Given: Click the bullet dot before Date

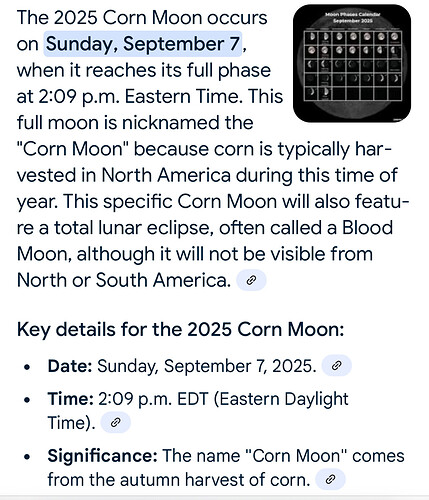Looking at the screenshot, I should [x=27, y=367].
